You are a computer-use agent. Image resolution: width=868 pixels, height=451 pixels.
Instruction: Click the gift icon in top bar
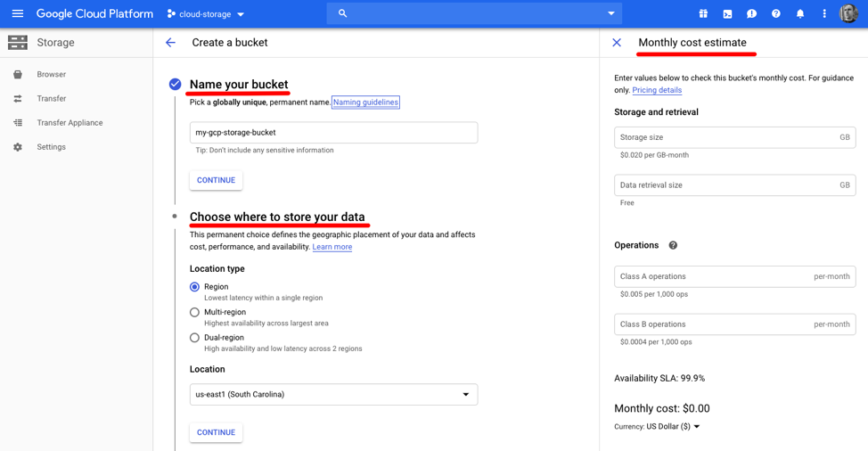[703, 14]
